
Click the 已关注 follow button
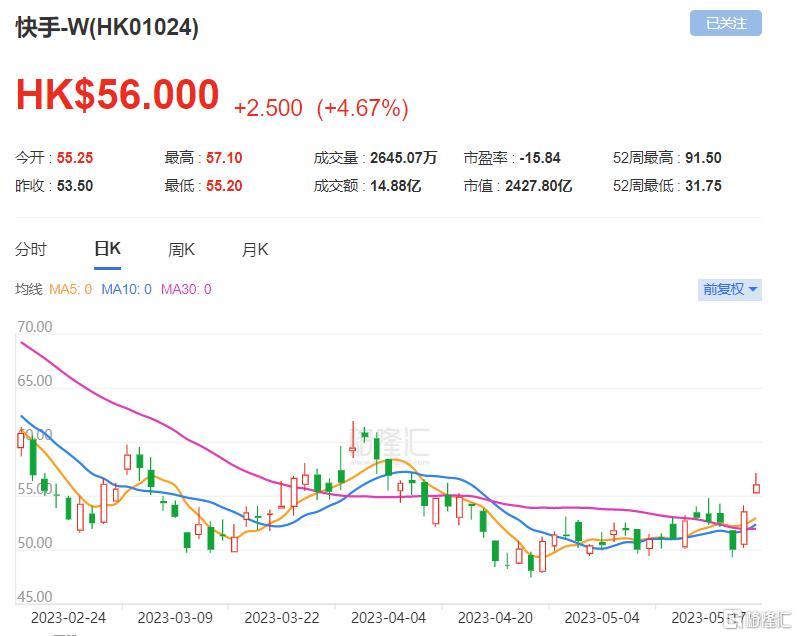pos(725,23)
